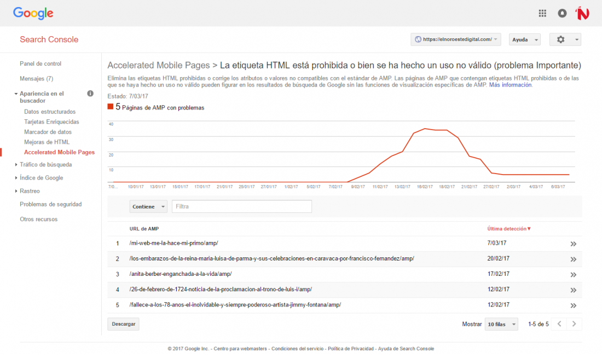Viewport: 602px width, 364px height.
Task: Click URL /26-de-febrero-de-1724-noticia
Action: tap(221, 289)
